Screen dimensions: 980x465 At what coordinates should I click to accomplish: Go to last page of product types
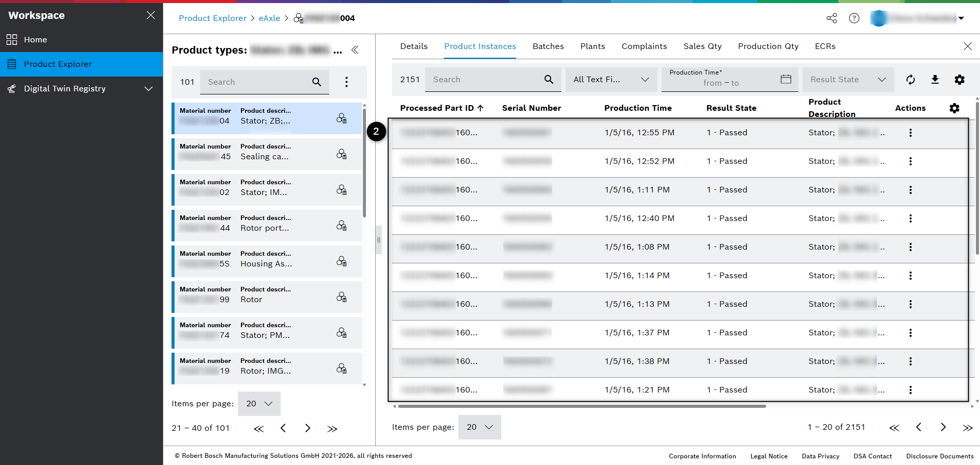332,428
